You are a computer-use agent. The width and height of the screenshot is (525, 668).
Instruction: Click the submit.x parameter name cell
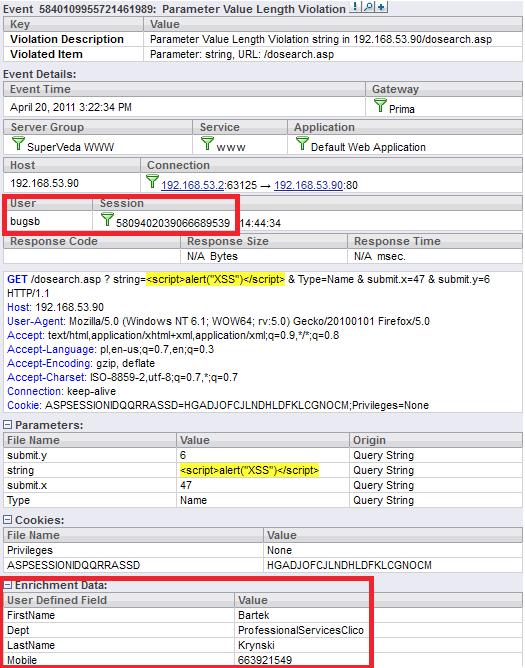pos(90,485)
